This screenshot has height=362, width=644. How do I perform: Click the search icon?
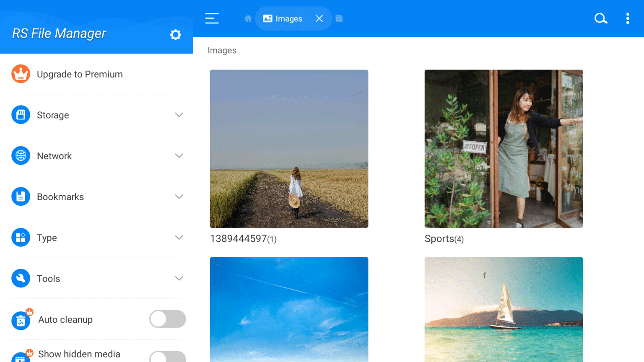(x=601, y=18)
